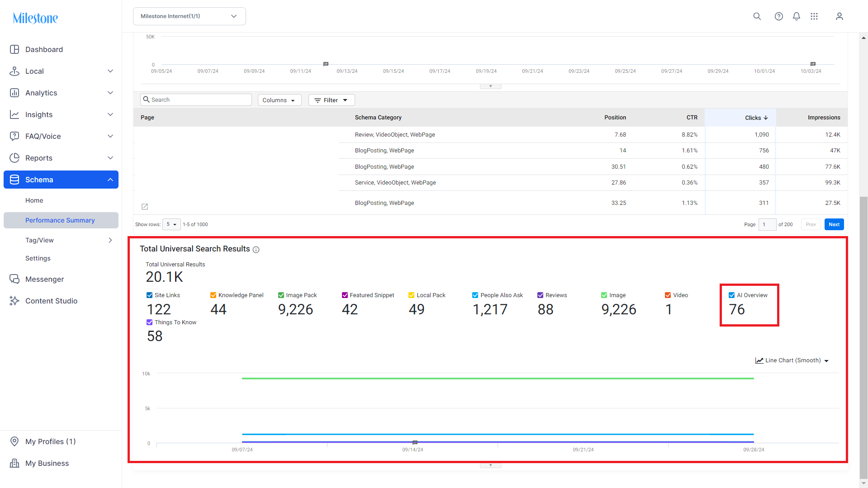
Task: Click the Next page button
Action: 834,224
